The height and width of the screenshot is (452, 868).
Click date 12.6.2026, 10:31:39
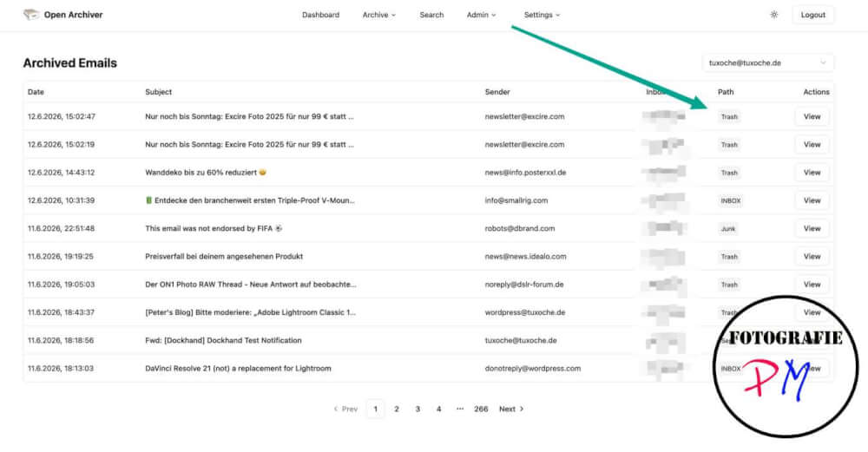point(61,200)
